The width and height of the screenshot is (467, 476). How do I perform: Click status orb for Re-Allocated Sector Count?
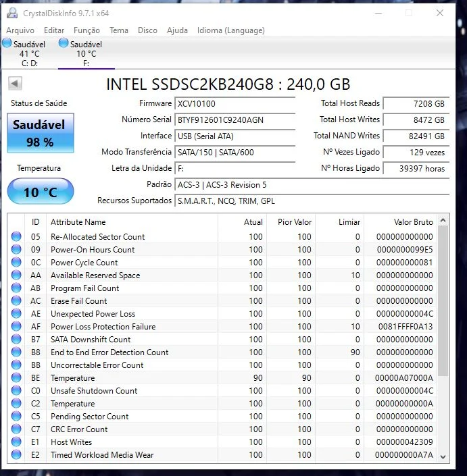point(16,236)
